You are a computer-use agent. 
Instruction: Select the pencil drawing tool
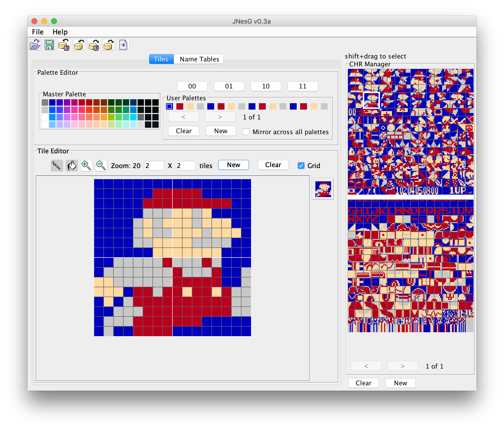click(57, 166)
